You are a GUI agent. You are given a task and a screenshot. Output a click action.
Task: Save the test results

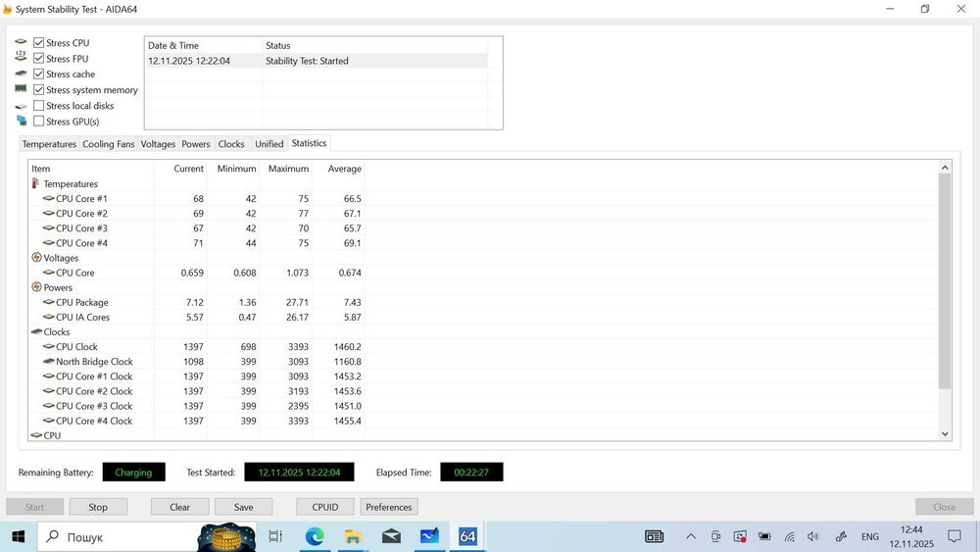244,507
